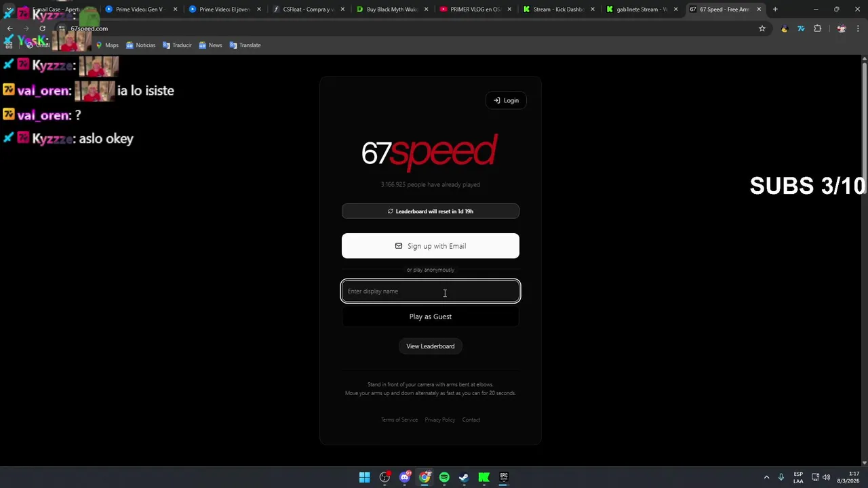Open the network tray icon
Screen dimensions: 868x488
click(815, 477)
